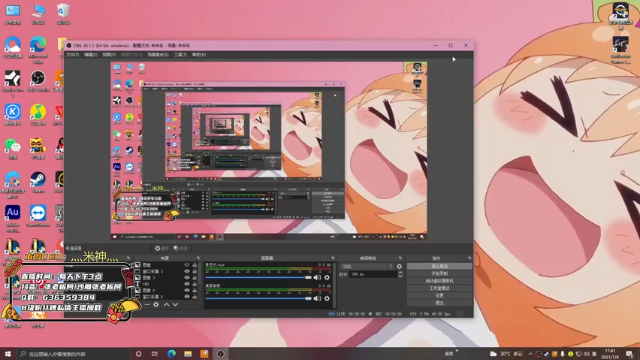Pop out the Audio Mixer dock panel
Screen dimensions: 640x360
(x=333, y=258)
